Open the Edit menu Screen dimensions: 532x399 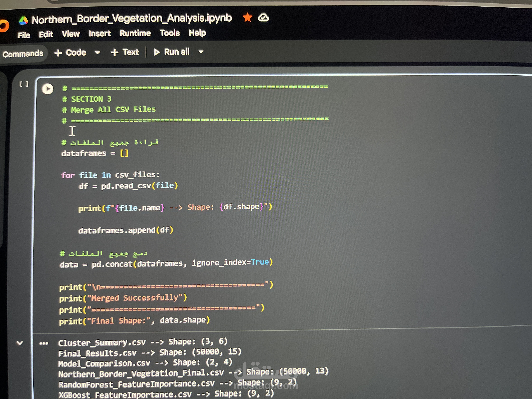click(x=46, y=34)
